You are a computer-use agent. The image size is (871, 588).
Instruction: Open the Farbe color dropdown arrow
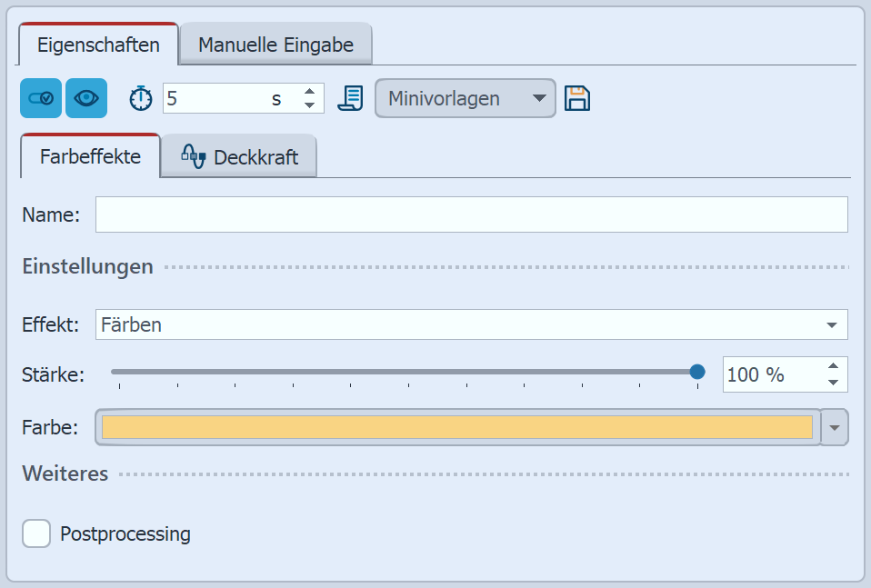[x=835, y=427]
